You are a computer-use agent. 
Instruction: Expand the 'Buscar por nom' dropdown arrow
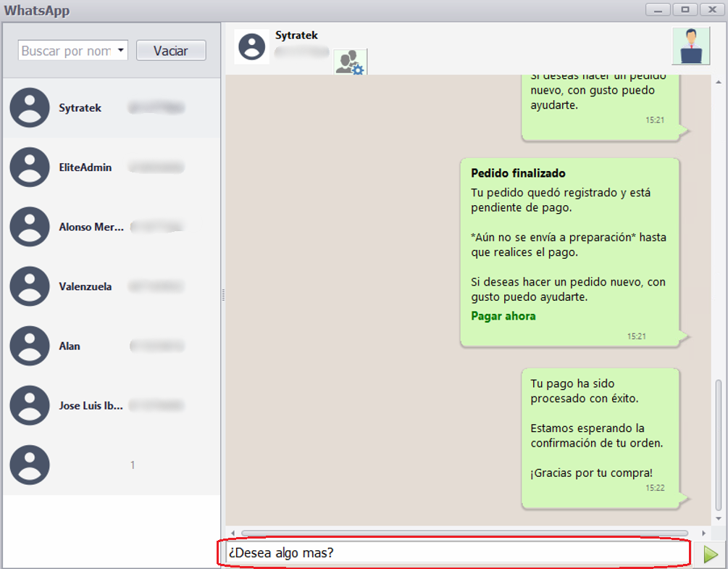coord(120,51)
